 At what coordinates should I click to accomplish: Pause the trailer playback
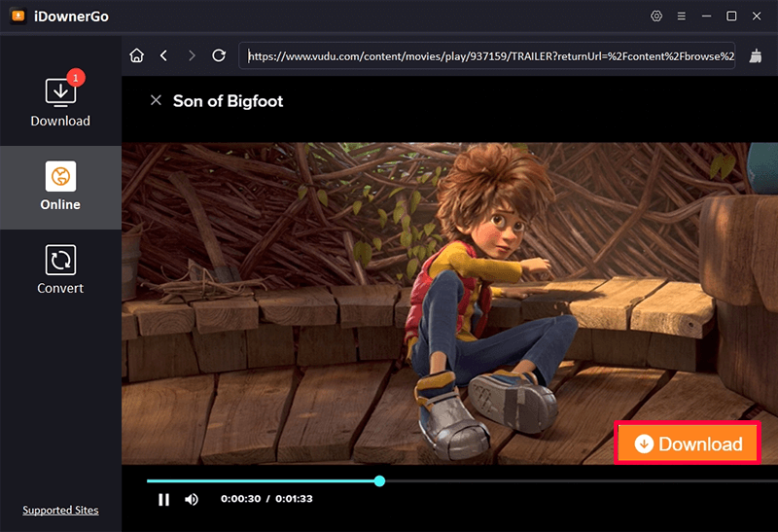coord(163,499)
